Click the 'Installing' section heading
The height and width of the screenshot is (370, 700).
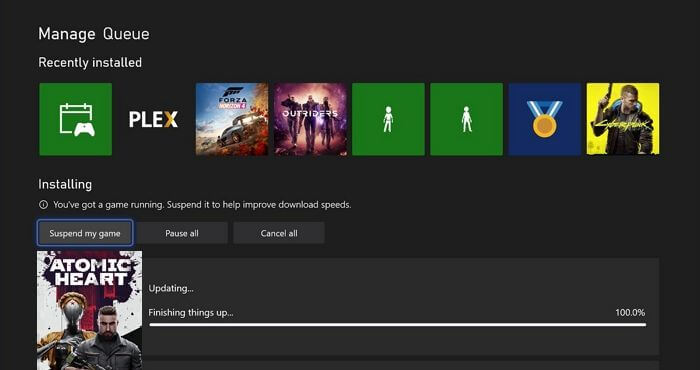coord(65,184)
